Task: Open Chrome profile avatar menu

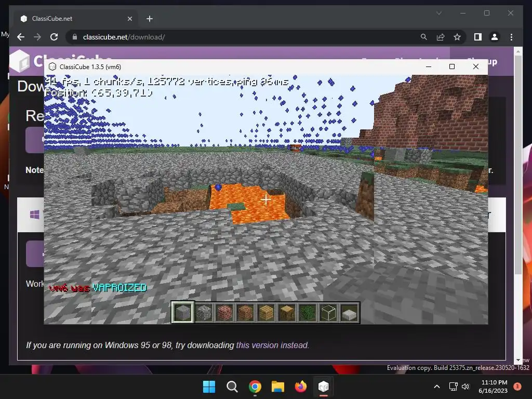Action: (x=495, y=37)
